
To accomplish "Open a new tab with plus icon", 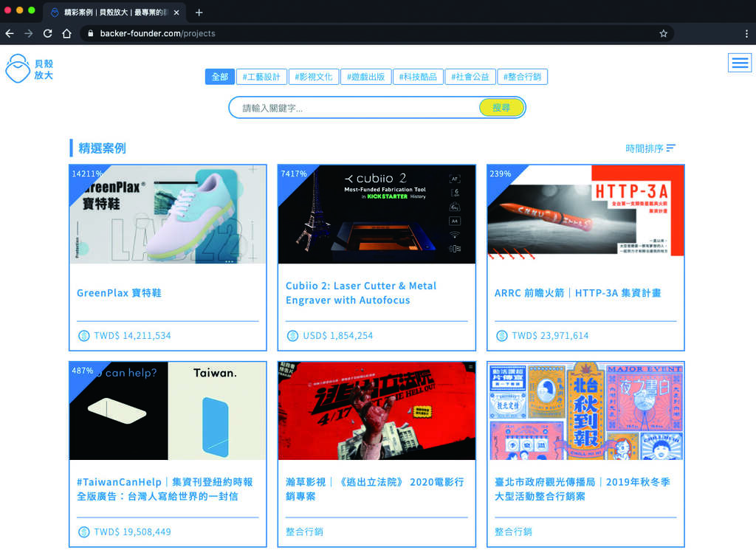I will 199,13.
